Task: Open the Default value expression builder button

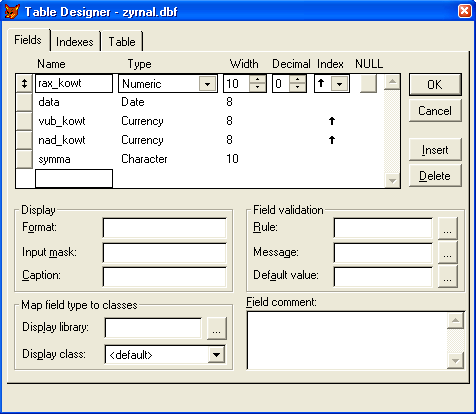Action: pos(447,276)
